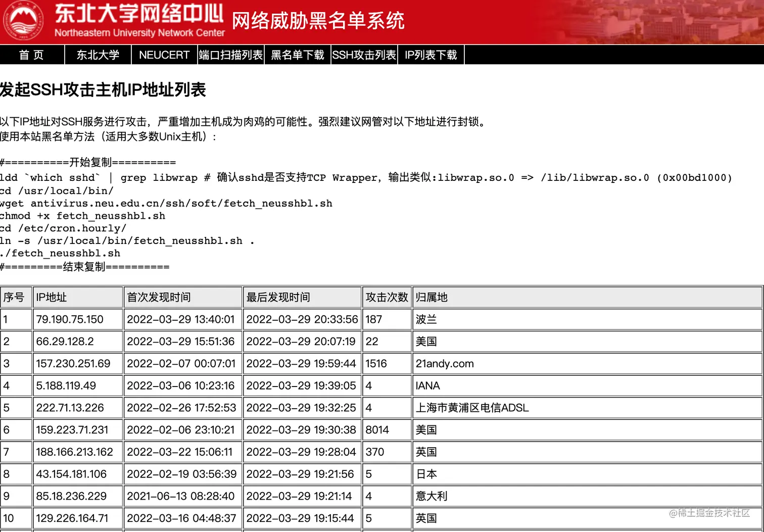Screen dimensions: 764x532
Task: Click the 结束复制 marker line
Action: pos(85,266)
